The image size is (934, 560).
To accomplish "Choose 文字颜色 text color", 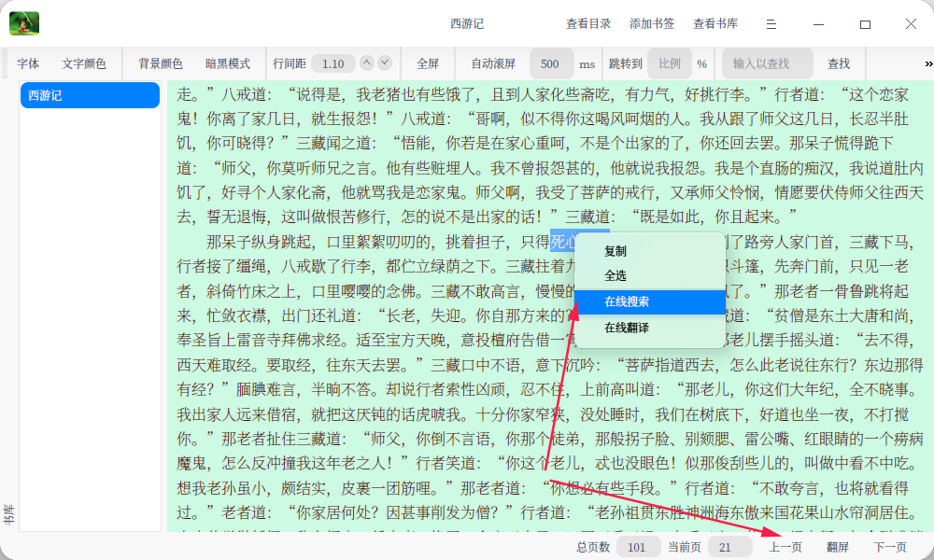I will pos(84,63).
